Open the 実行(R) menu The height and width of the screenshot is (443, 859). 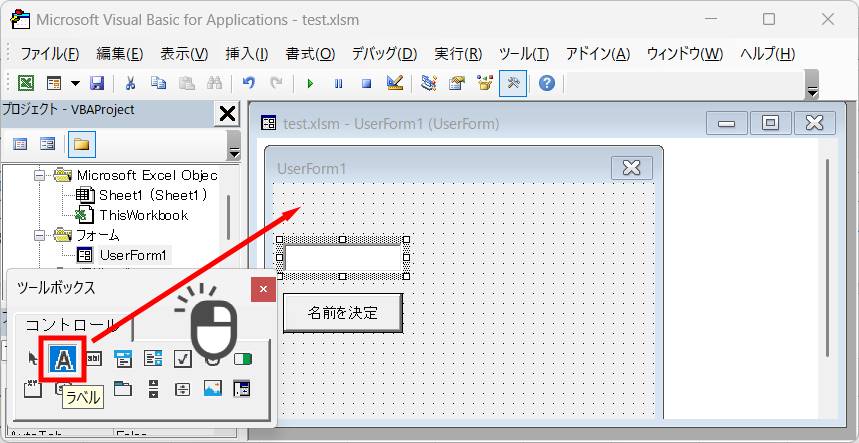tap(458, 54)
